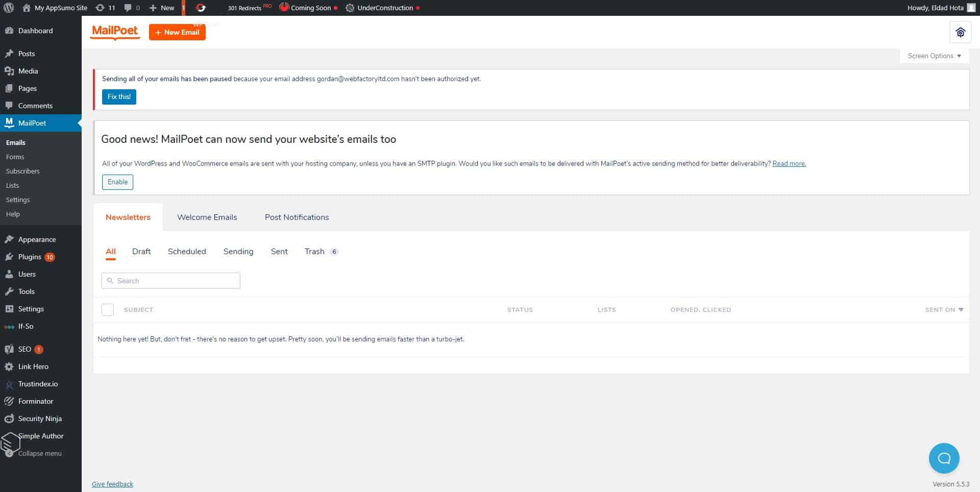Open MailPoet Settings submenu item
980x492 pixels.
click(18, 200)
